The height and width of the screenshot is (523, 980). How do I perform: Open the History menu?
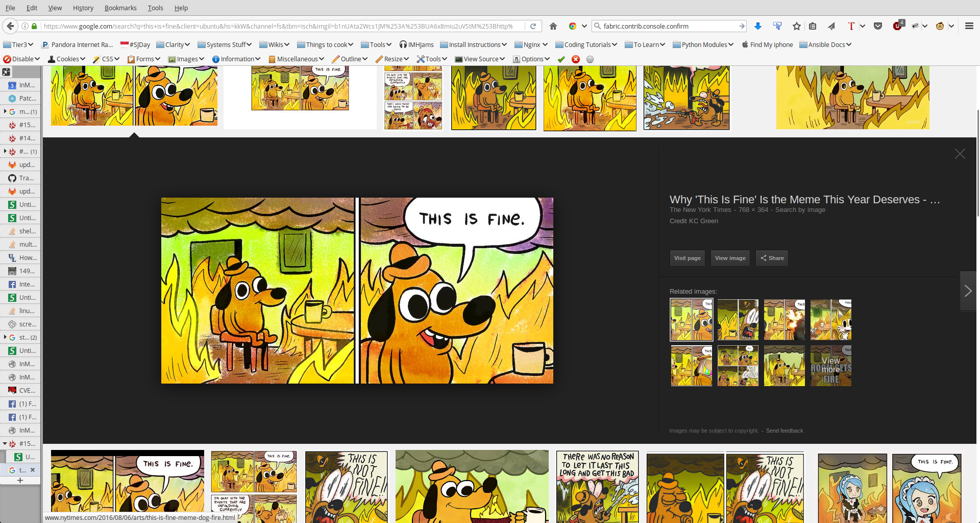[83, 8]
